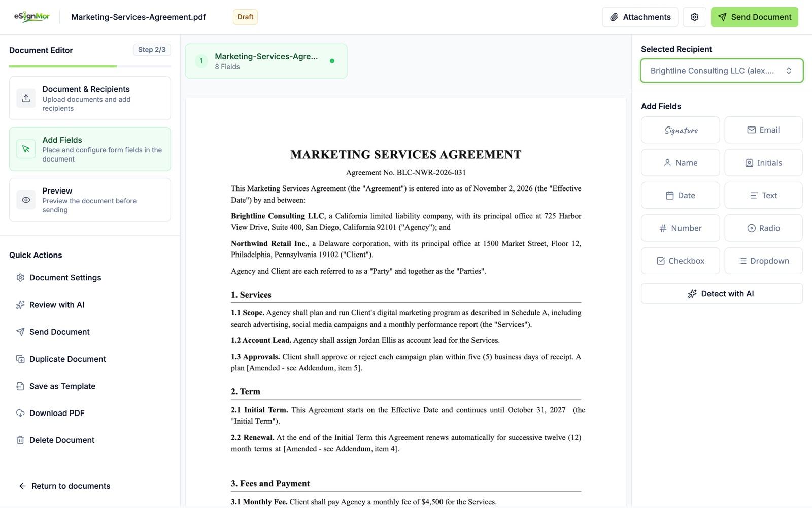
Task: Add a Text field
Action: pyautogui.click(x=763, y=196)
